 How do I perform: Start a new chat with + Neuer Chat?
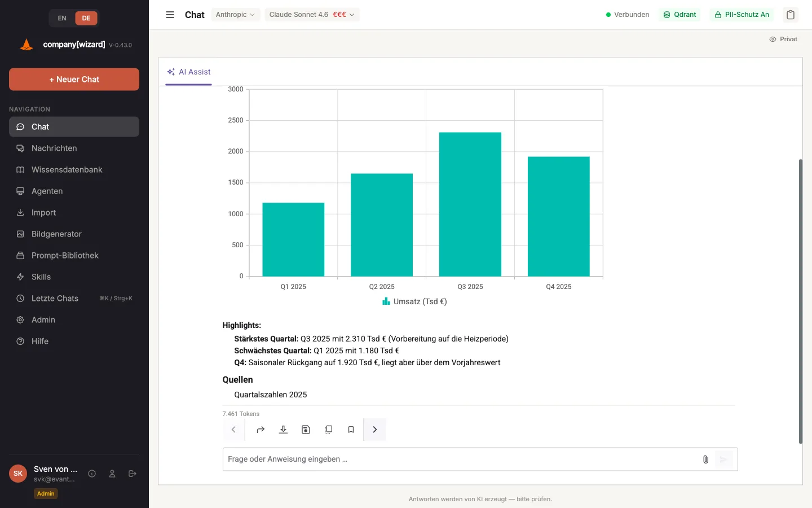tap(74, 80)
